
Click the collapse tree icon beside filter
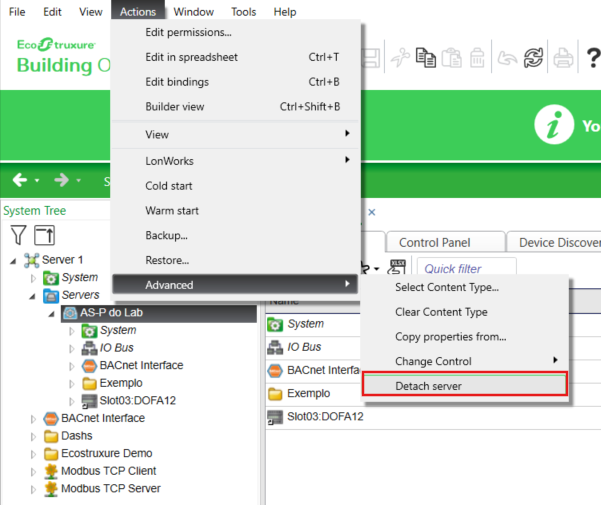(44, 235)
